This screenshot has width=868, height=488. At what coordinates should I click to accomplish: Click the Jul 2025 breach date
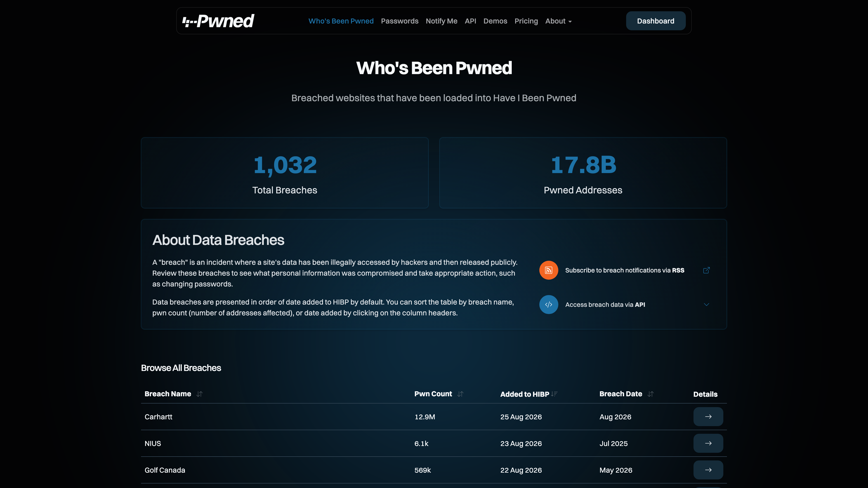click(x=613, y=443)
